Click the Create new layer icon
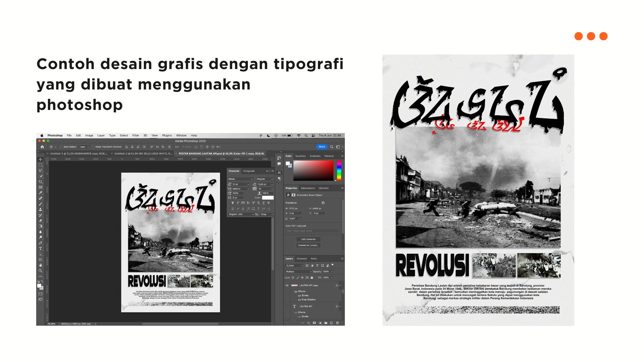 [331, 323]
